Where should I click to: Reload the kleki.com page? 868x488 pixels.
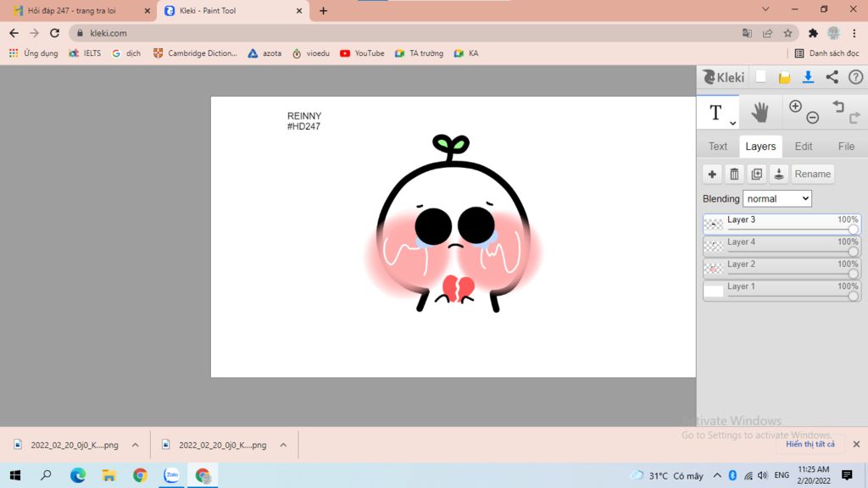click(x=54, y=33)
